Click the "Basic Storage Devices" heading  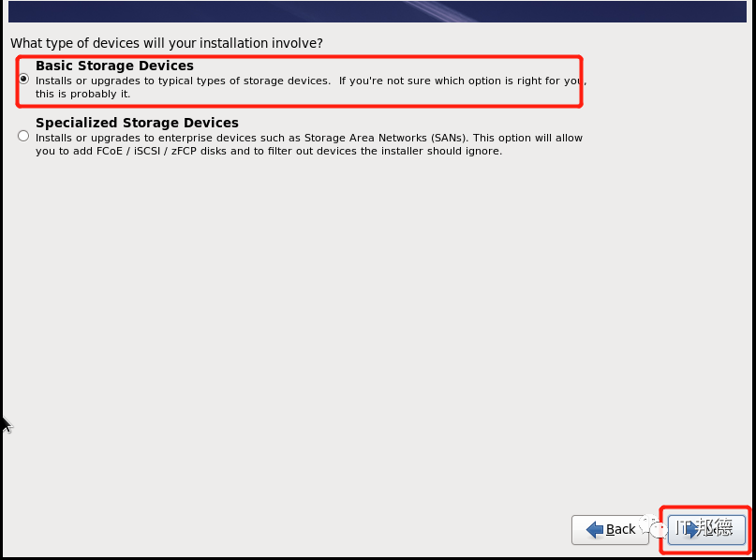(x=114, y=66)
